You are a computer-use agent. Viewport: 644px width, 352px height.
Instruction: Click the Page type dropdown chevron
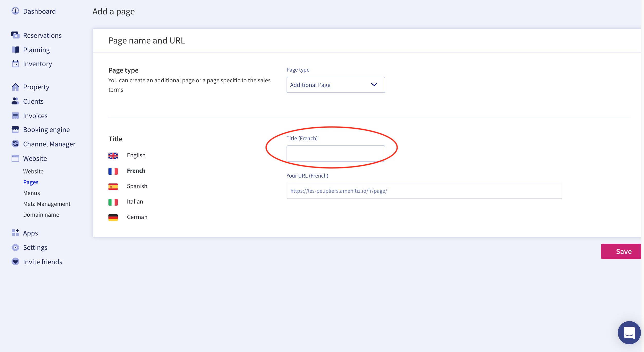374,84
